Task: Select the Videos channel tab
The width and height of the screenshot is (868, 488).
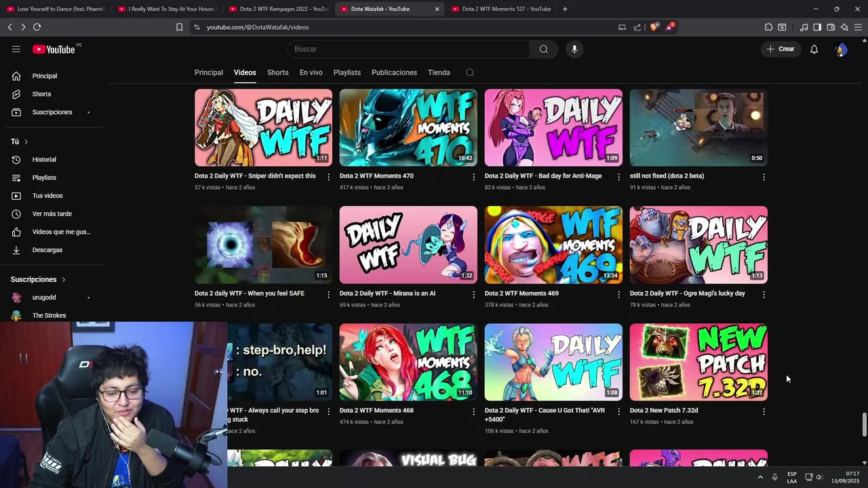Action: (x=245, y=73)
